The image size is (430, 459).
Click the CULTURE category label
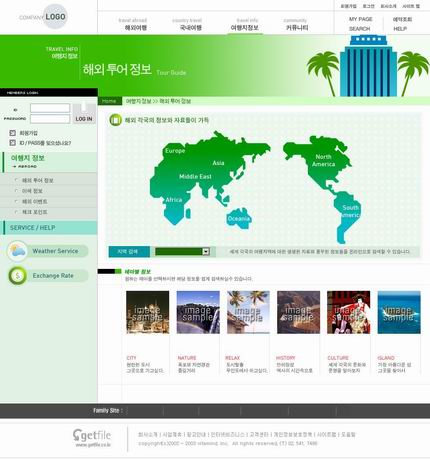coord(338,358)
